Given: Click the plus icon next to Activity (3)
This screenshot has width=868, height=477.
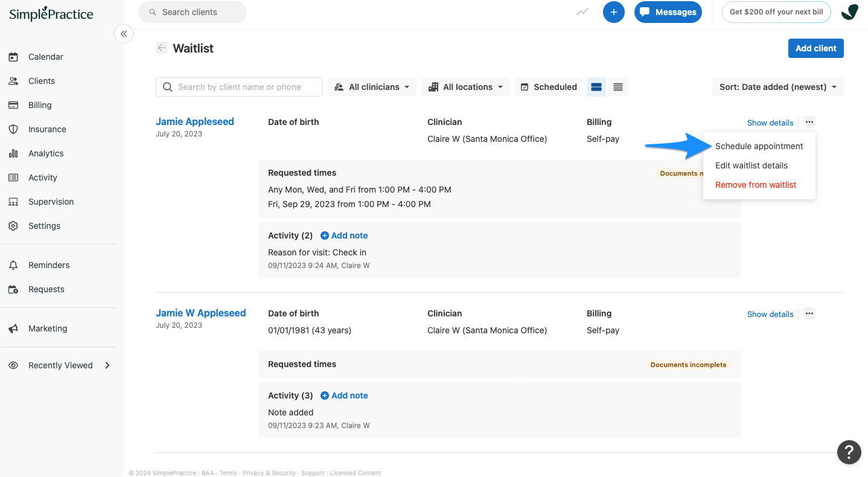Looking at the screenshot, I should [x=325, y=395].
